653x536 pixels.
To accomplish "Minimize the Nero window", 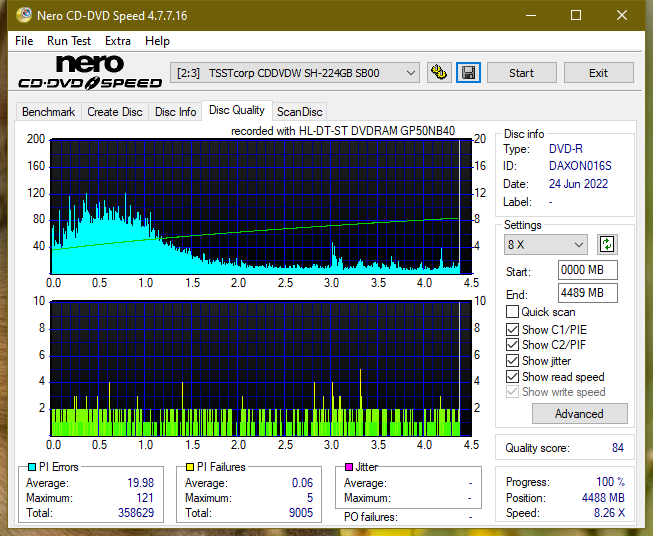I will [531, 15].
